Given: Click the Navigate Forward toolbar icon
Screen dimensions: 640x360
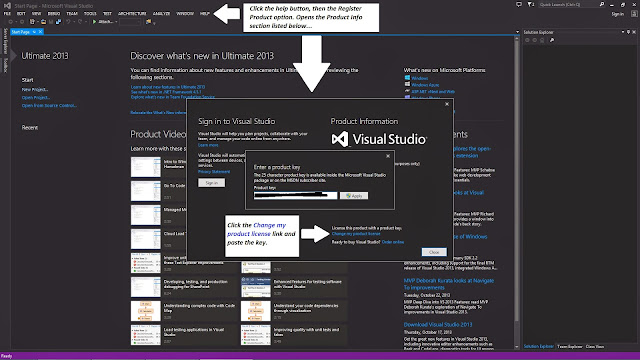Looking at the screenshot, I should [x=22, y=22].
